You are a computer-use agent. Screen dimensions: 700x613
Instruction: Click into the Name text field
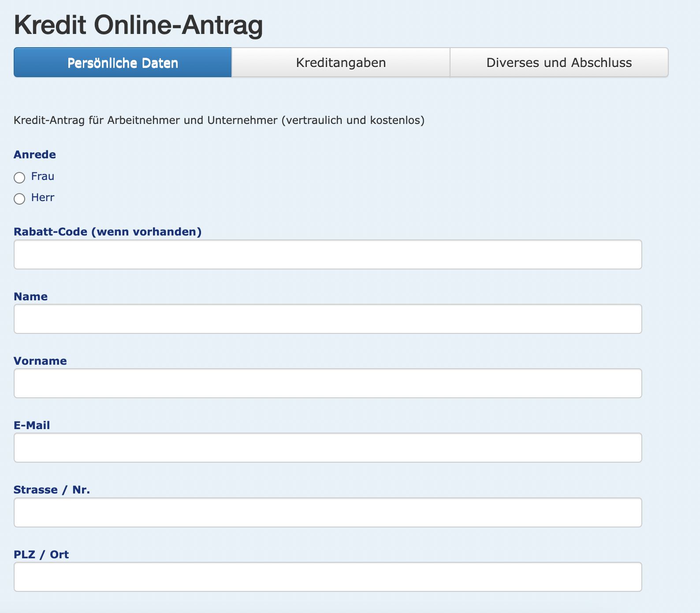328,319
